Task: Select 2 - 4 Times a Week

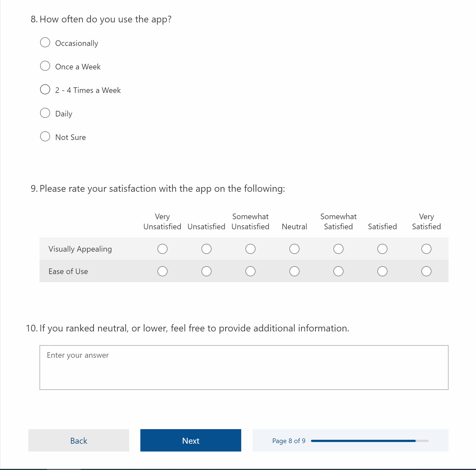Action: 45,90
